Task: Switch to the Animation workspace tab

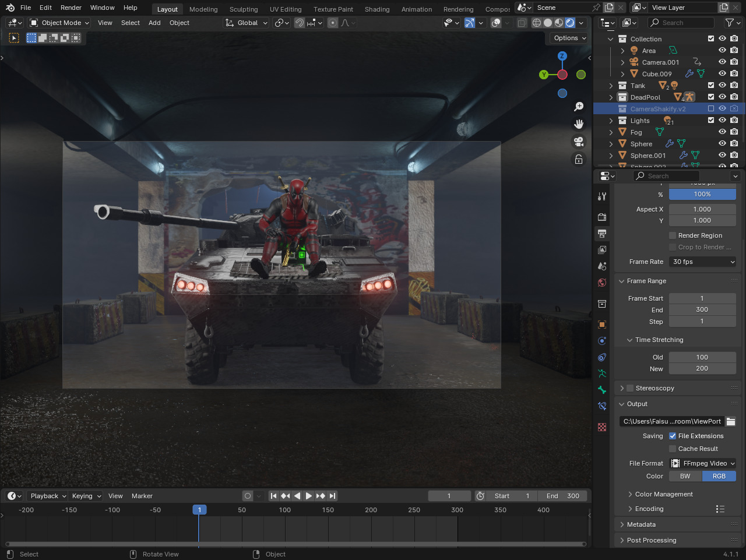Action: tap(417, 9)
